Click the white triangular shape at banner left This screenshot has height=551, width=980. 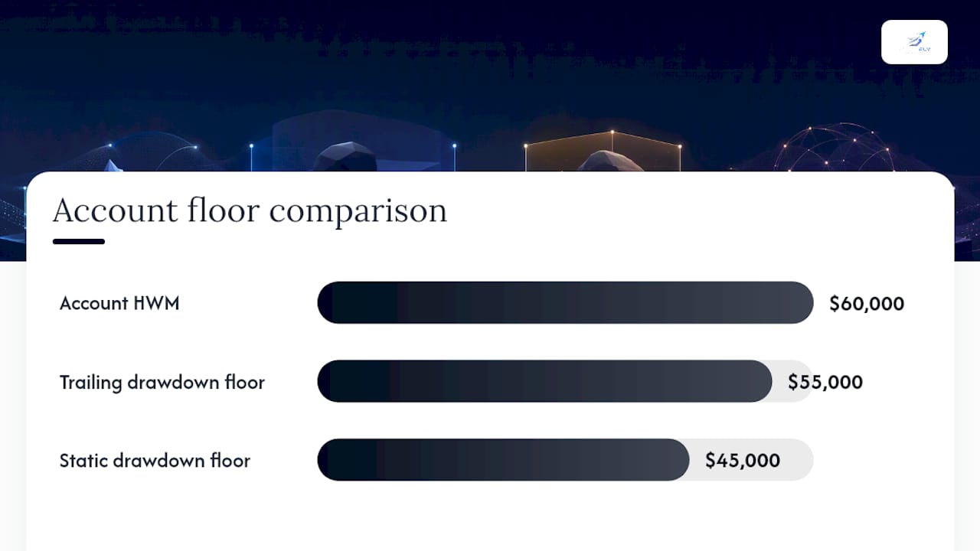click(113, 165)
